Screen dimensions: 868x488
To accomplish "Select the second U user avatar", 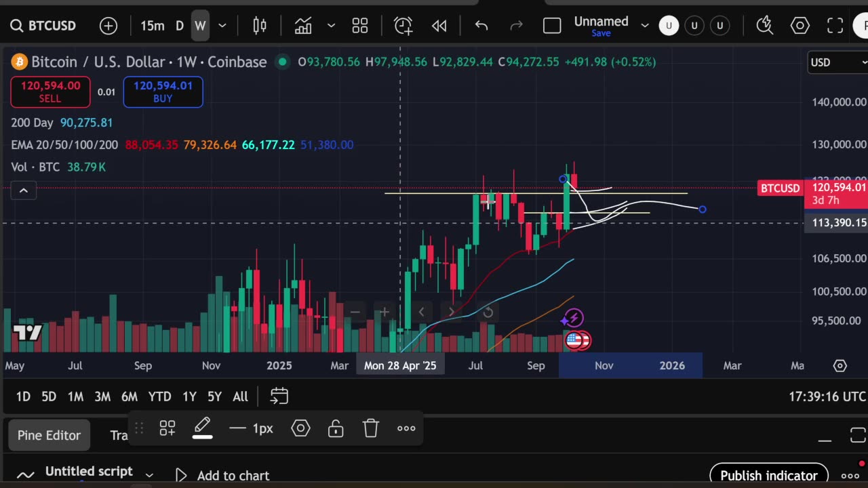I will click(x=694, y=26).
